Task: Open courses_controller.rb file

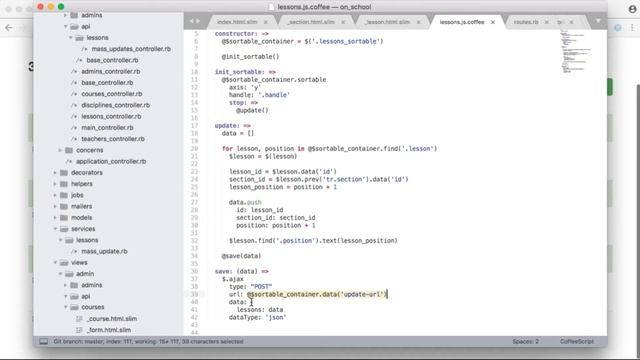Action: click(x=112, y=94)
